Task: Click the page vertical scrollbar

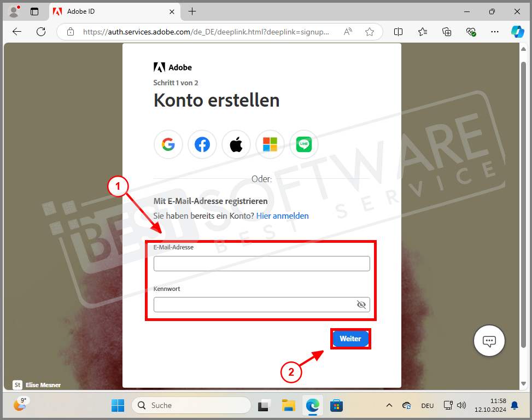Action: tap(523, 205)
